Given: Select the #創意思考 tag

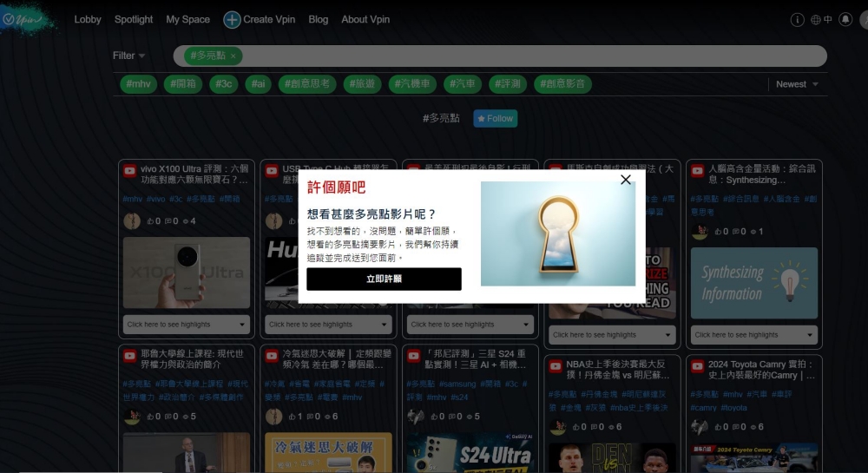Looking at the screenshot, I should tap(307, 84).
